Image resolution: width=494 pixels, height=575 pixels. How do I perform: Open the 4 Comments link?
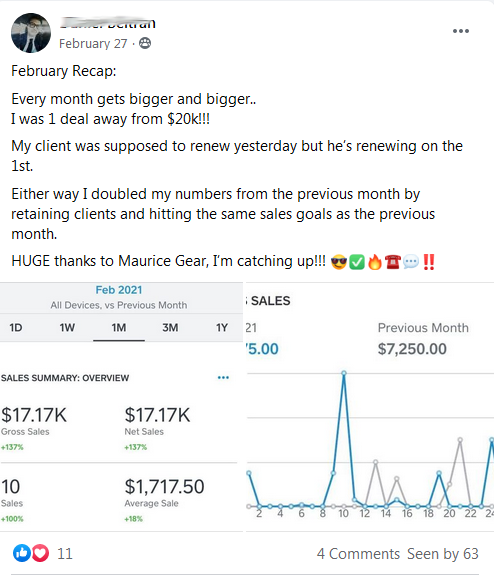tap(358, 554)
